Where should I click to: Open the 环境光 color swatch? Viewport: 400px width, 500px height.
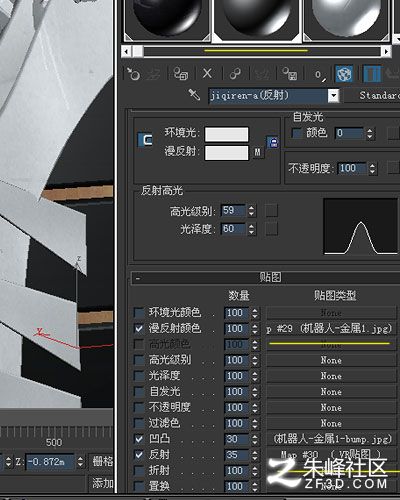(226, 134)
